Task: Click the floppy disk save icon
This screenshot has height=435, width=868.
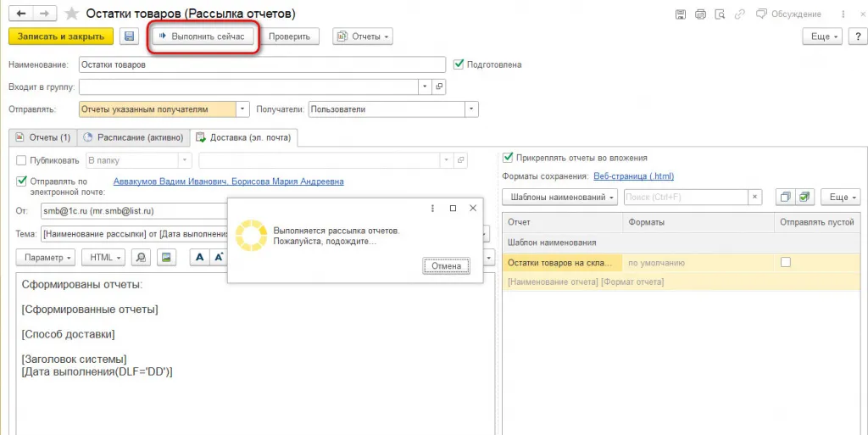Action: click(129, 36)
